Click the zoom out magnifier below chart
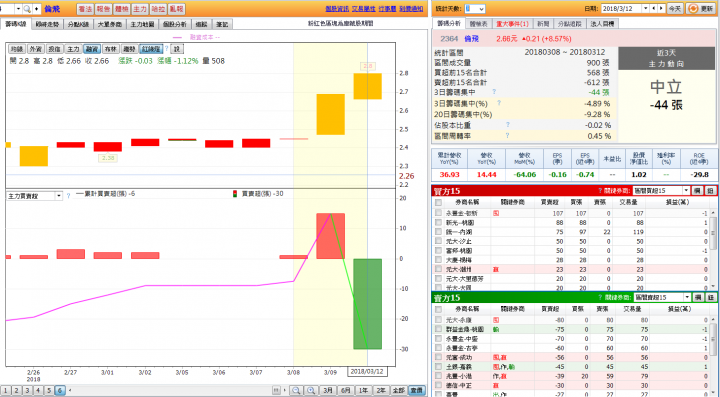Screen dimensions: 720x397 tap(296, 391)
